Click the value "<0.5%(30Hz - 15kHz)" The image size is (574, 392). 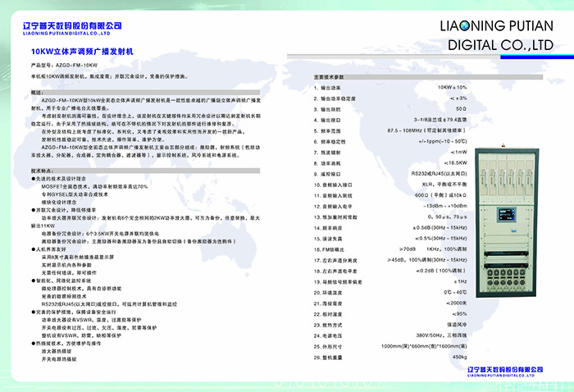(441, 239)
